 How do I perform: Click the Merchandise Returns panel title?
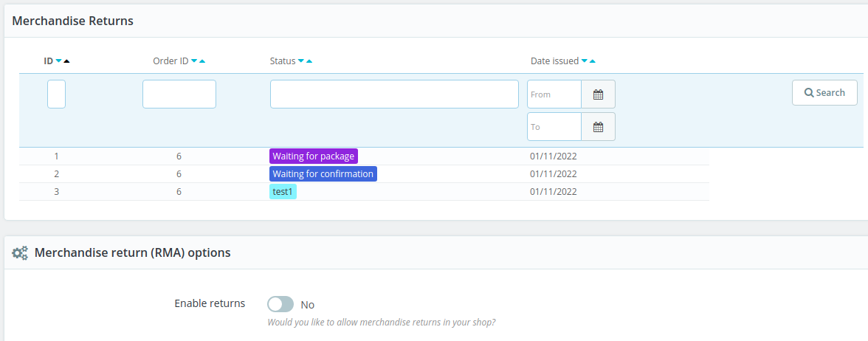(72, 21)
